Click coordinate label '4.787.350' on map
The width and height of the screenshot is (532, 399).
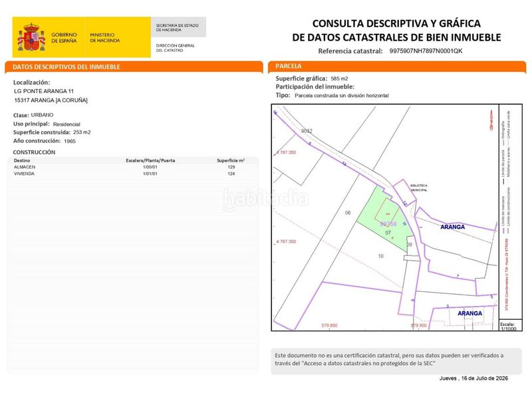pos(286,153)
